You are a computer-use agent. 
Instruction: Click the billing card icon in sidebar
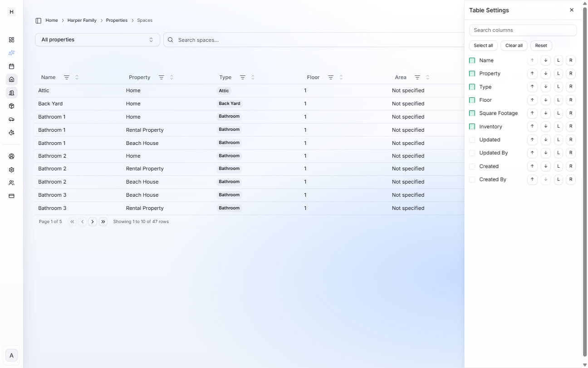click(x=11, y=196)
